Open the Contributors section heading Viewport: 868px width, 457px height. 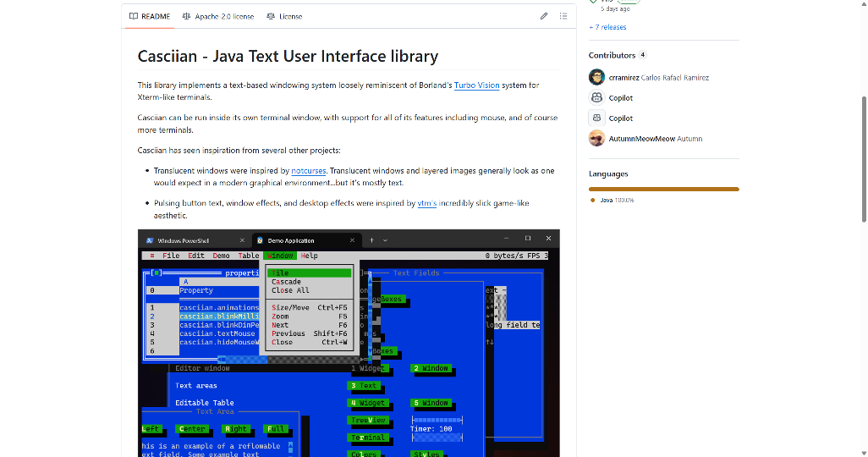point(612,55)
